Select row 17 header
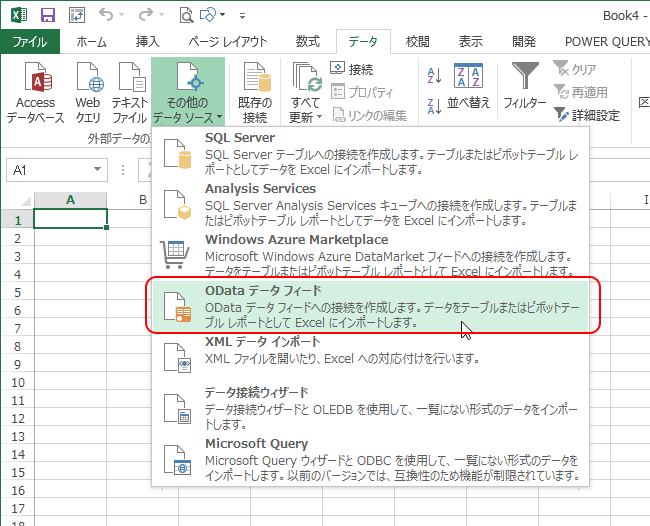Image resolution: width=650 pixels, height=526 pixels. click(17, 508)
